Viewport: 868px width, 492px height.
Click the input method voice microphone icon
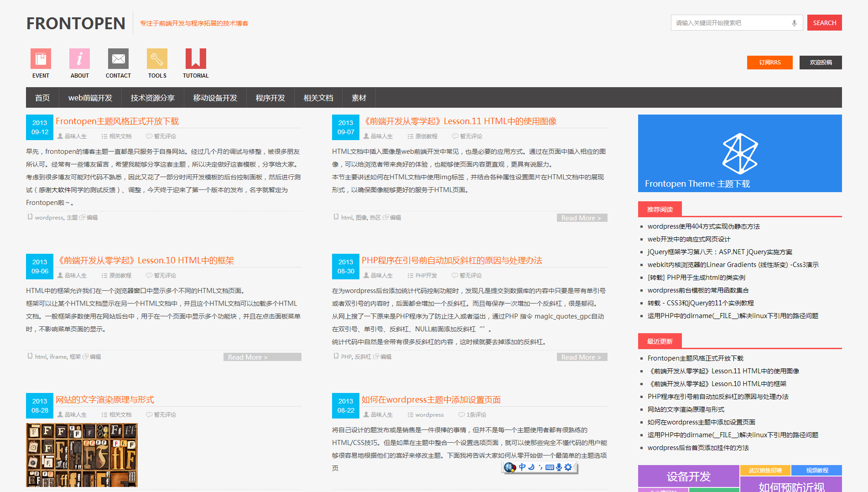tap(559, 467)
